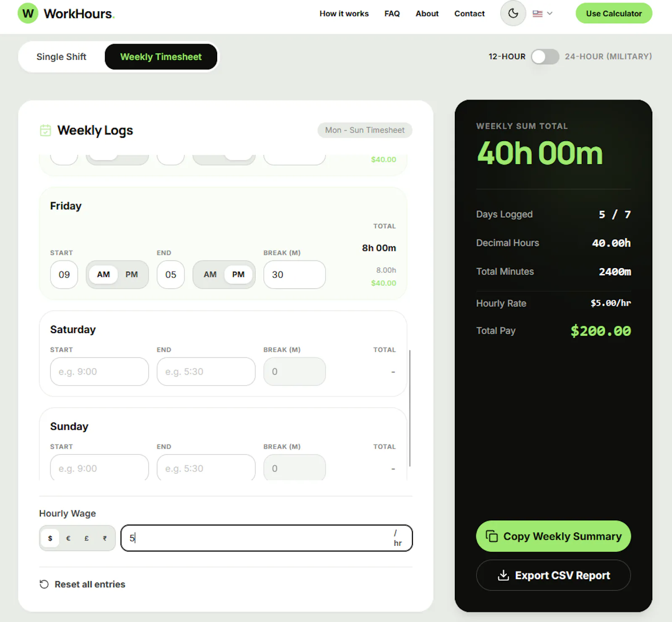Click the Saturday day heading
This screenshot has width=672, height=622.
tap(73, 330)
